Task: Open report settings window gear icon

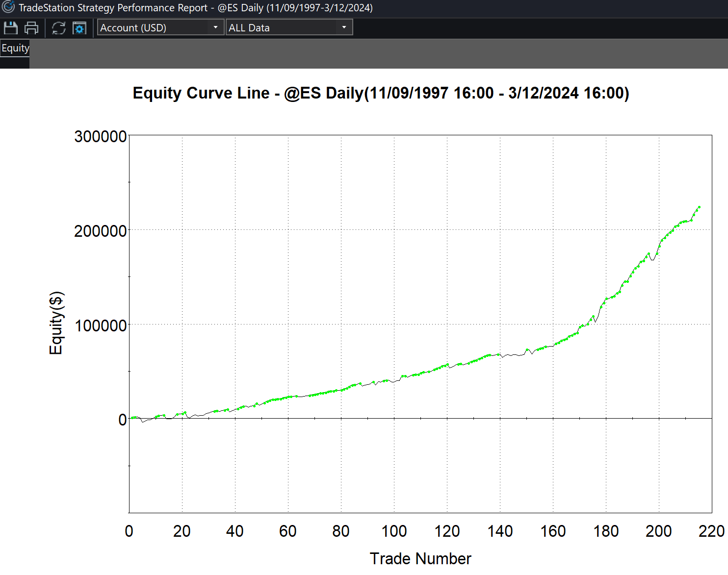Action: coord(79,28)
